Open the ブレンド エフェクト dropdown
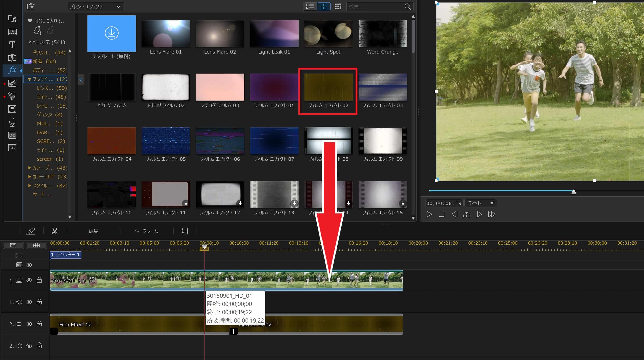Image resolution: width=644 pixels, height=360 pixels. [96, 6]
